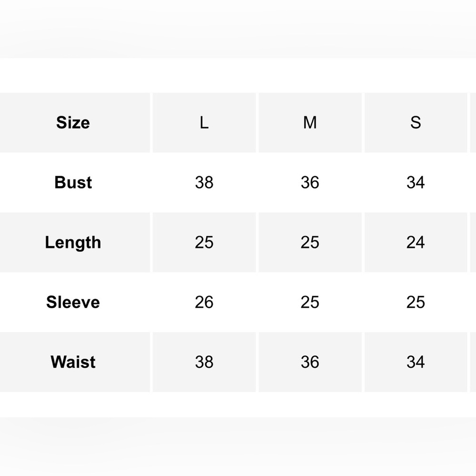The width and height of the screenshot is (476, 476).
Task: Pick the Sleeve value for size S
Action: (416, 302)
